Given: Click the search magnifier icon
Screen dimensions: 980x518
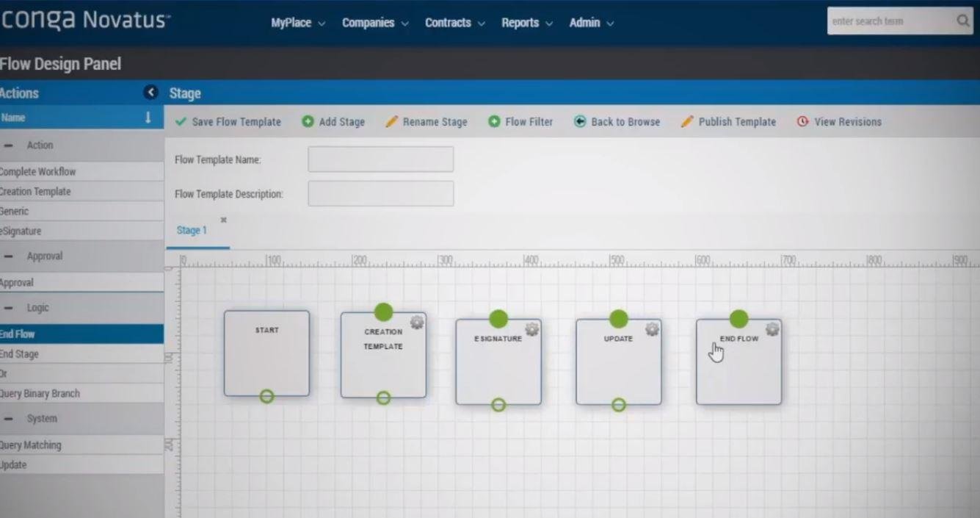Looking at the screenshot, I should click(963, 21).
